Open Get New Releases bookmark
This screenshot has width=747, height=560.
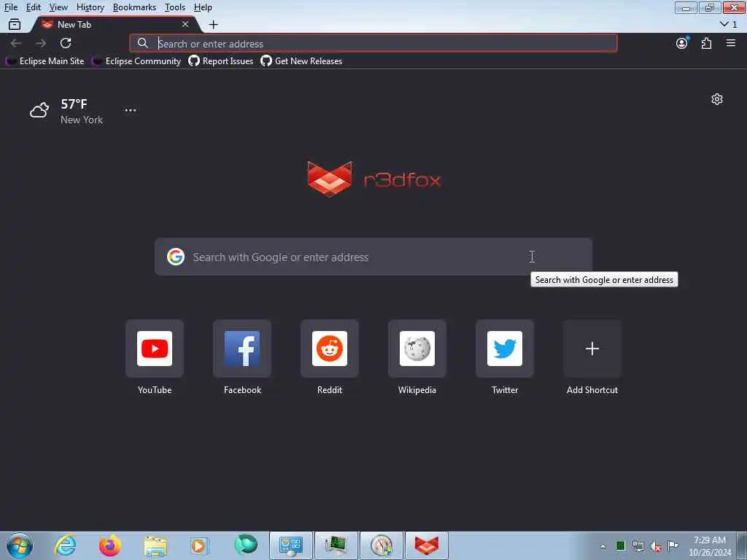[x=301, y=61]
